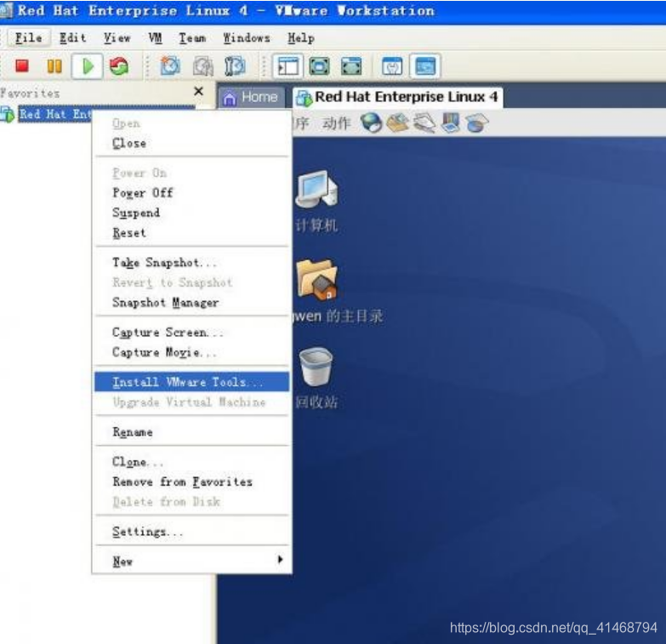Select Install VMware Tools menu entry
This screenshot has width=666, height=644.
pyautogui.click(x=192, y=382)
